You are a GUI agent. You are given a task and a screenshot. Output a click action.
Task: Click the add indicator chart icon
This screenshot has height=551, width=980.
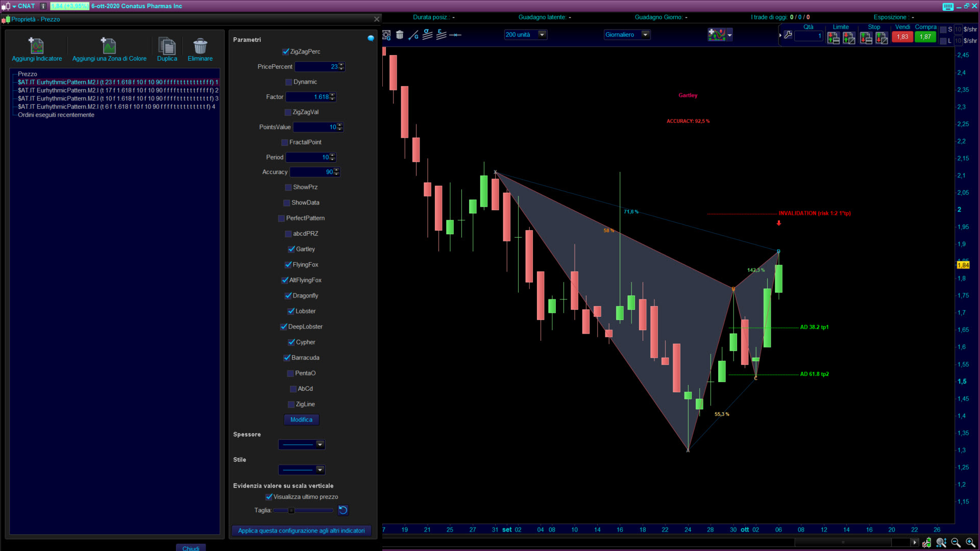[717, 35]
